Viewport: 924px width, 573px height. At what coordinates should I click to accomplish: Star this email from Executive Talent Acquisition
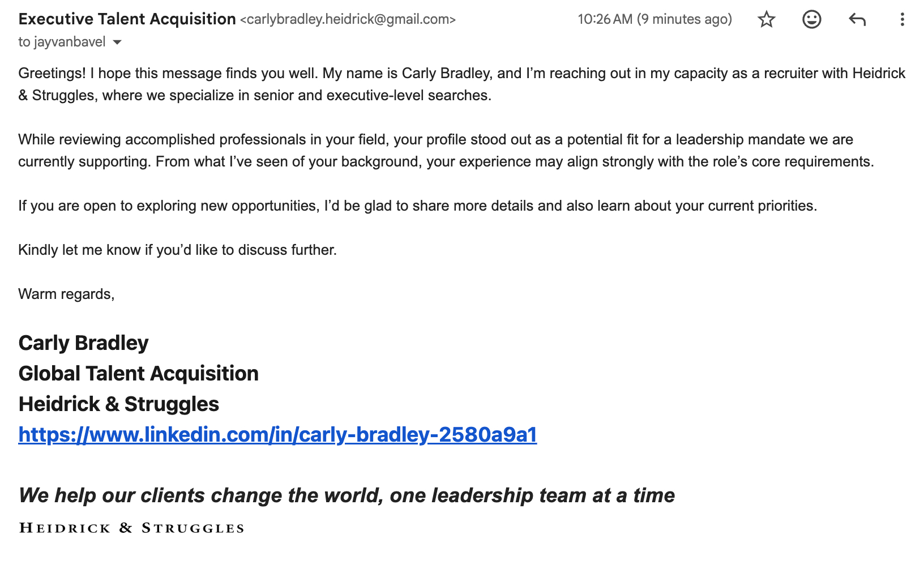click(766, 20)
